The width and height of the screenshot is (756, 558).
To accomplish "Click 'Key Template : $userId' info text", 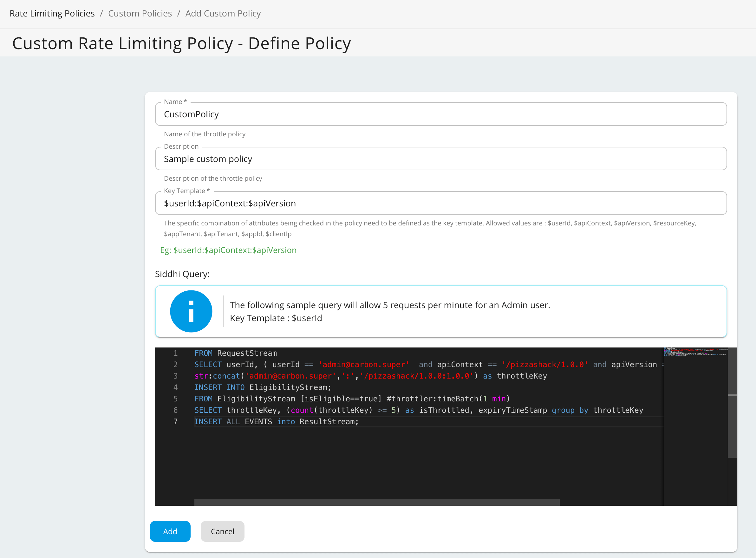I will [x=276, y=318].
